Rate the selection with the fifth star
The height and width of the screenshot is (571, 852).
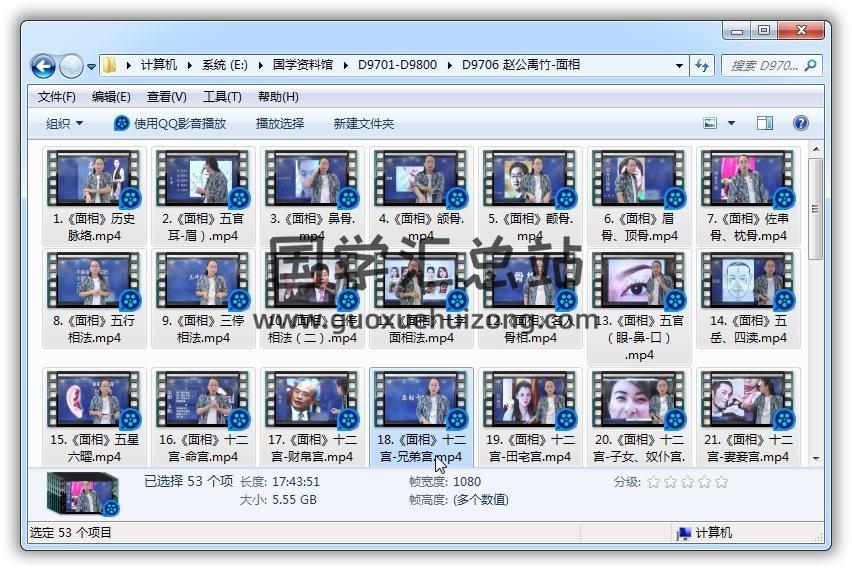pos(721,481)
